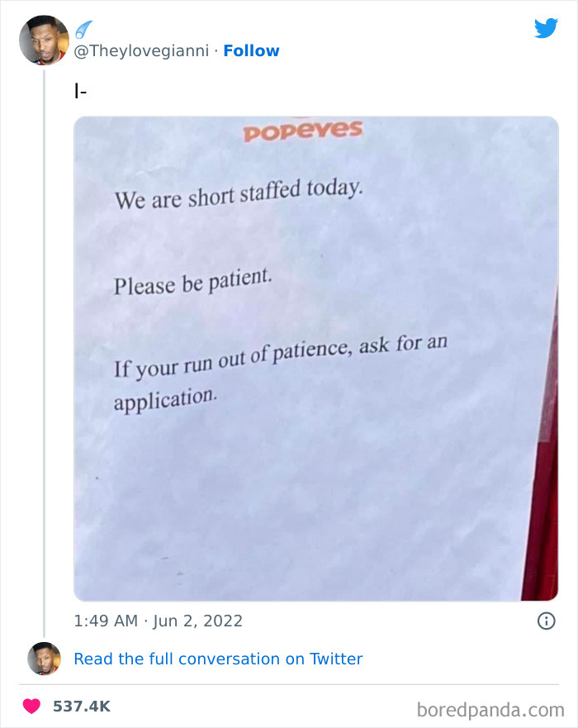Read the full conversation on Twitter
The height and width of the screenshot is (728, 578).
pyautogui.click(x=218, y=659)
